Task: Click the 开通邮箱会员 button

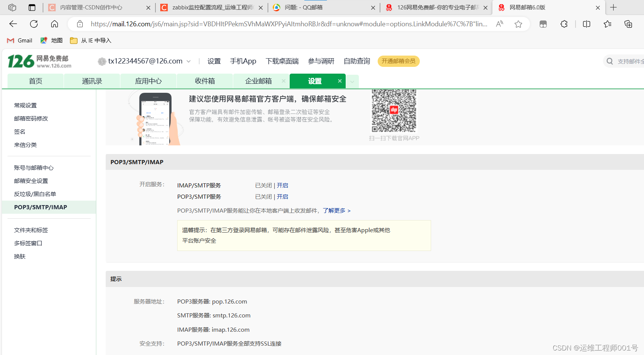Action: click(x=398, y=61)
